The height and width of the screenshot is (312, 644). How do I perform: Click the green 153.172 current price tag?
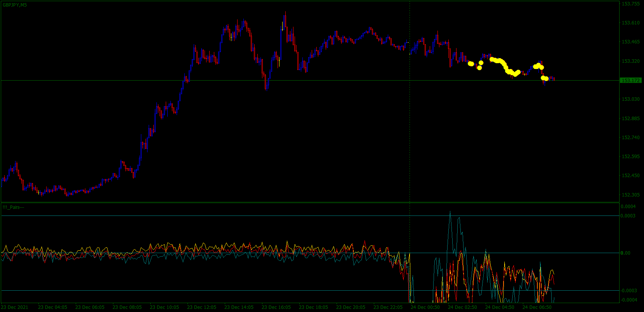click(x=631, y=81)
